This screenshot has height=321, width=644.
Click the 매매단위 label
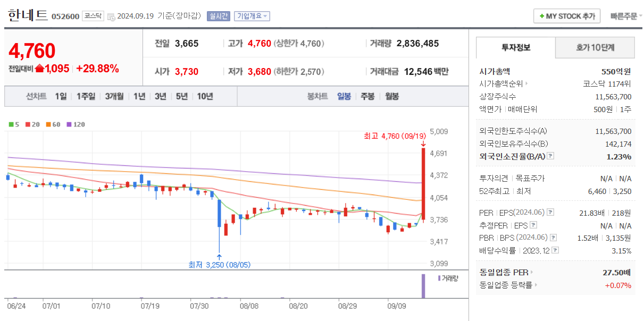tap(523, 109)
